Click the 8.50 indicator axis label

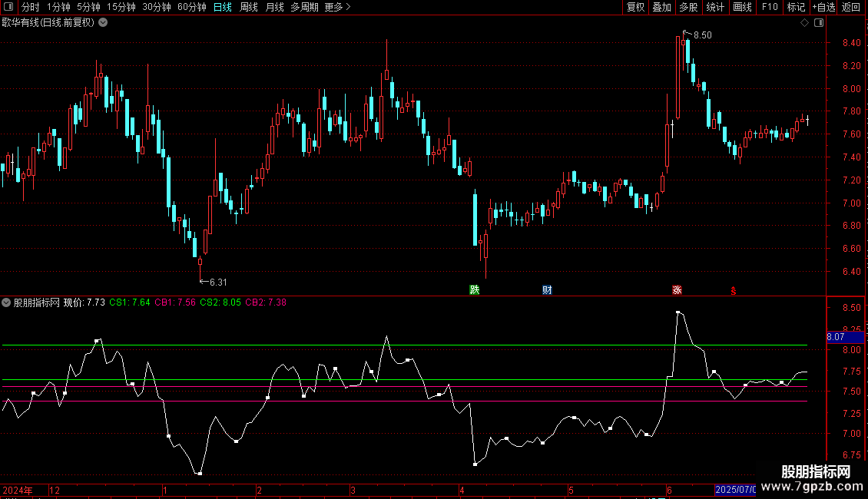851,308
